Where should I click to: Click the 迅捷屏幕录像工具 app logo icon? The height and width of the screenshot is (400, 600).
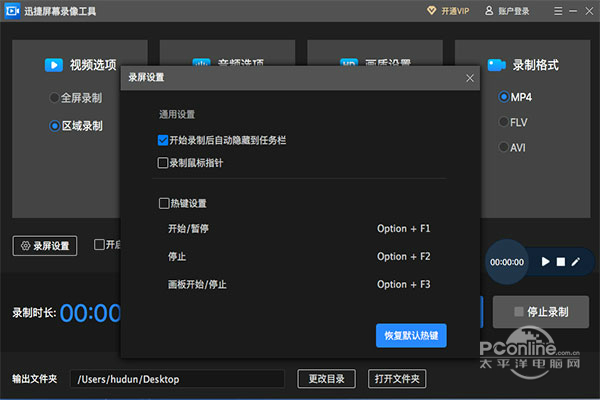[12, 11]
